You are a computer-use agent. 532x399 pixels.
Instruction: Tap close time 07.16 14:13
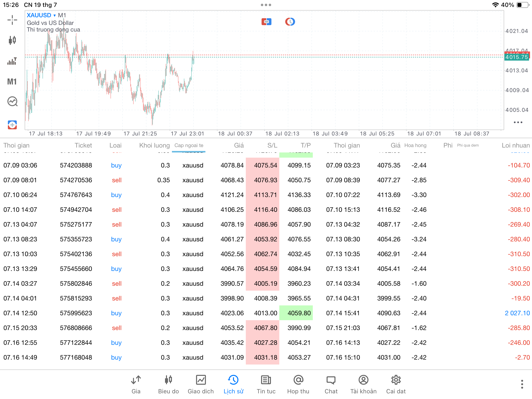[343, 343]
